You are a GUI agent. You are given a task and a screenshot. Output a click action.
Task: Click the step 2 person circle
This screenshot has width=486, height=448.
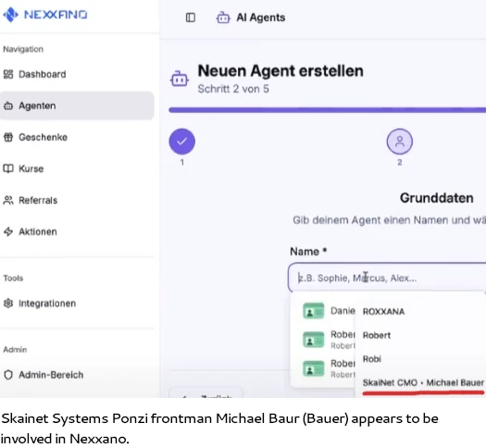pyautogui.click(x=400, y=142)
